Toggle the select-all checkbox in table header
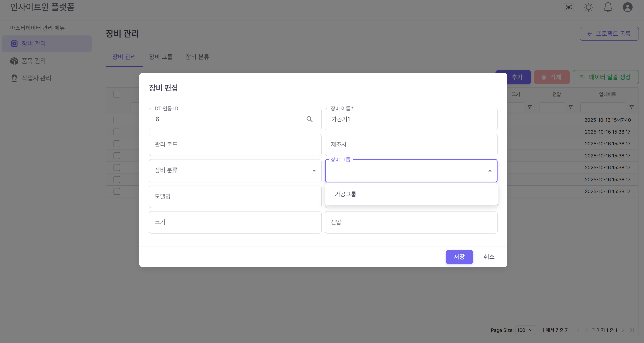 tap(117, 94)
